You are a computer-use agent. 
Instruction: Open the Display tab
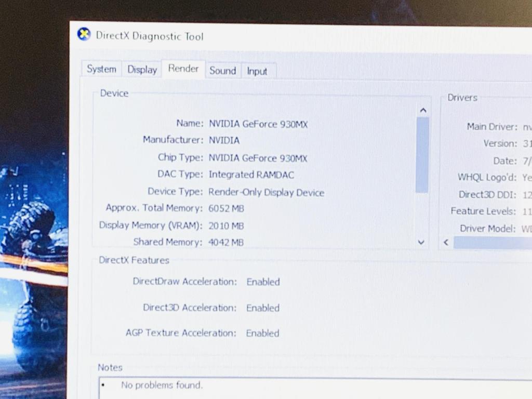(142, 70)
